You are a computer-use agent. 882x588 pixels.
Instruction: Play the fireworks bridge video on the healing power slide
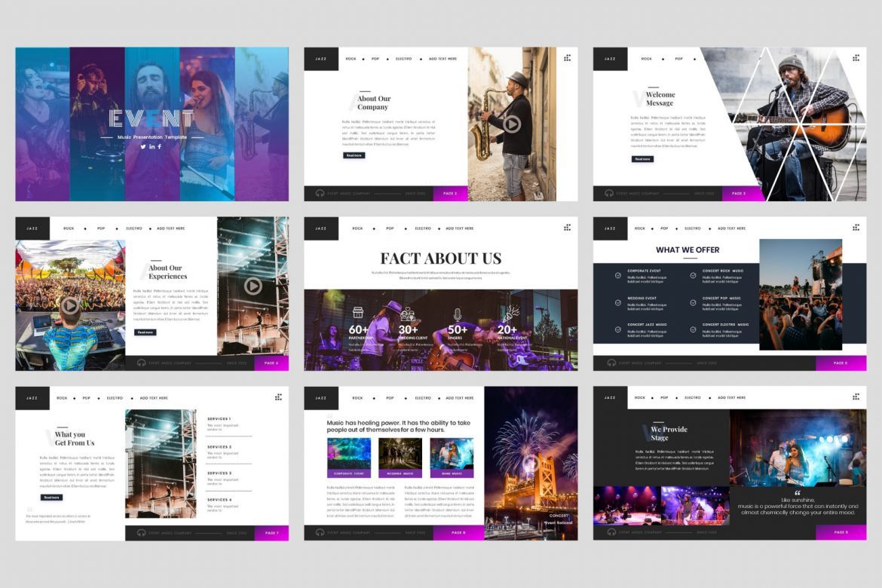pos(531,464)
